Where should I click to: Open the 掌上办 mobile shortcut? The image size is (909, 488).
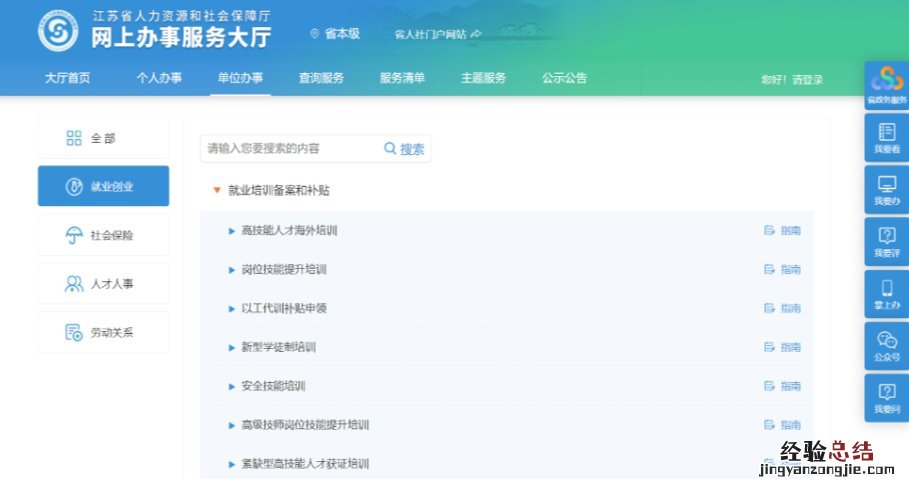886,294
